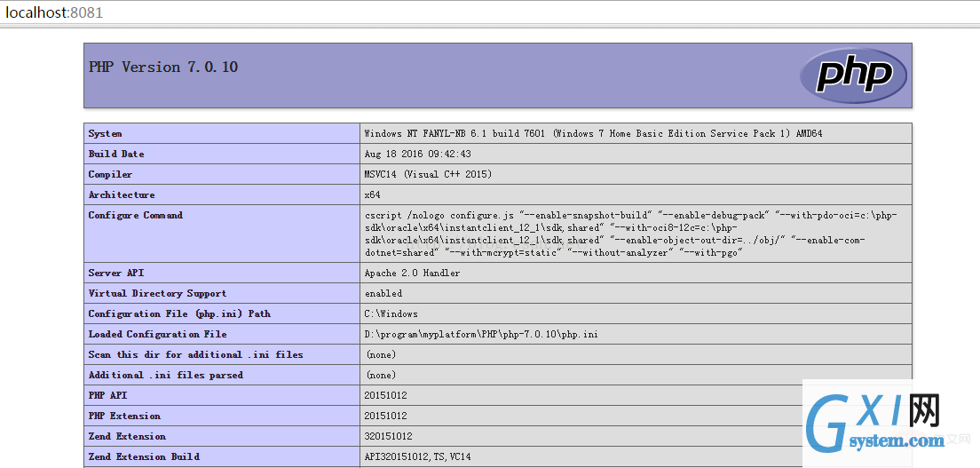
Task: Select the D:\program\myplatform php.ini path
Action: (481, 334)
